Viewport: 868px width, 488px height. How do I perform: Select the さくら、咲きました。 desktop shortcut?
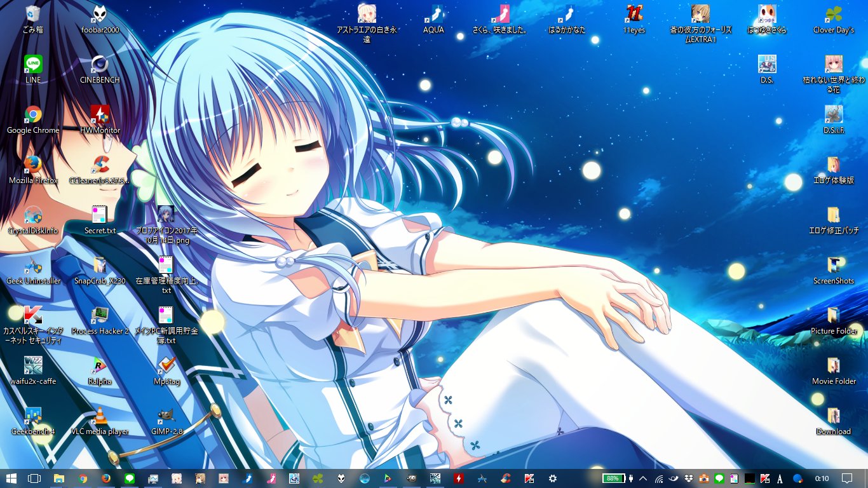coord(500,19)
